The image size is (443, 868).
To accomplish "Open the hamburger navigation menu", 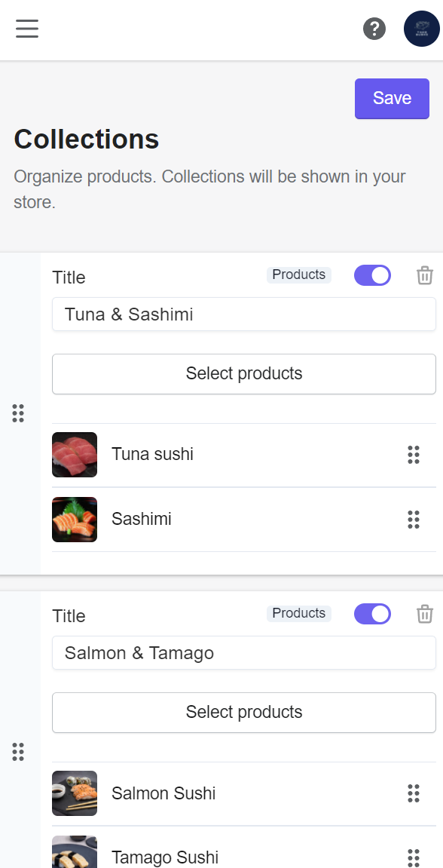I will tap(27, 28).
